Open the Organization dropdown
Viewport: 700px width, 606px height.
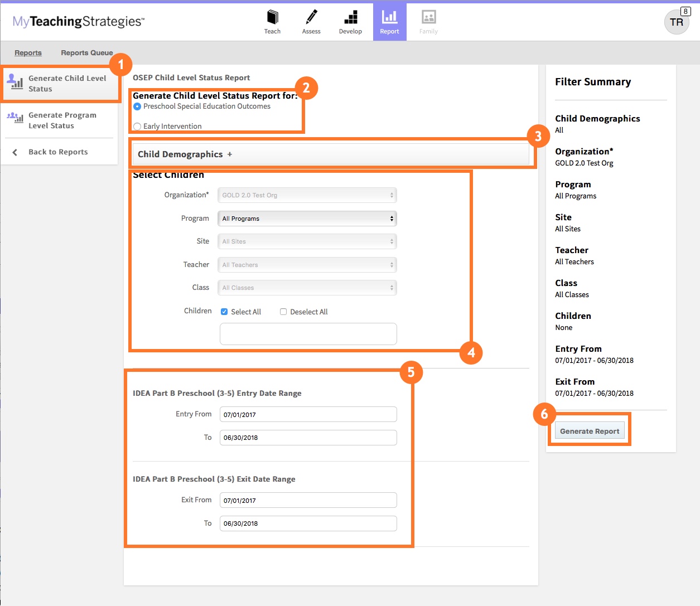(x=307, y=195)
